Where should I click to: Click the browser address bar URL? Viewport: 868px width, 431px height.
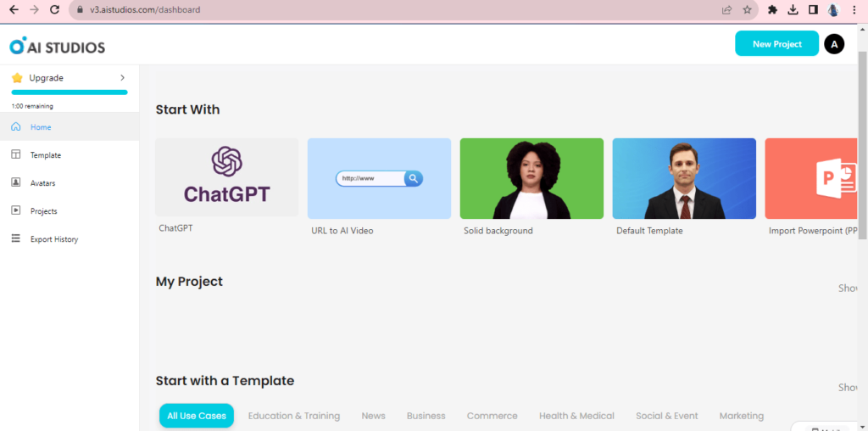pyautogui.click(x=145, y=10)
